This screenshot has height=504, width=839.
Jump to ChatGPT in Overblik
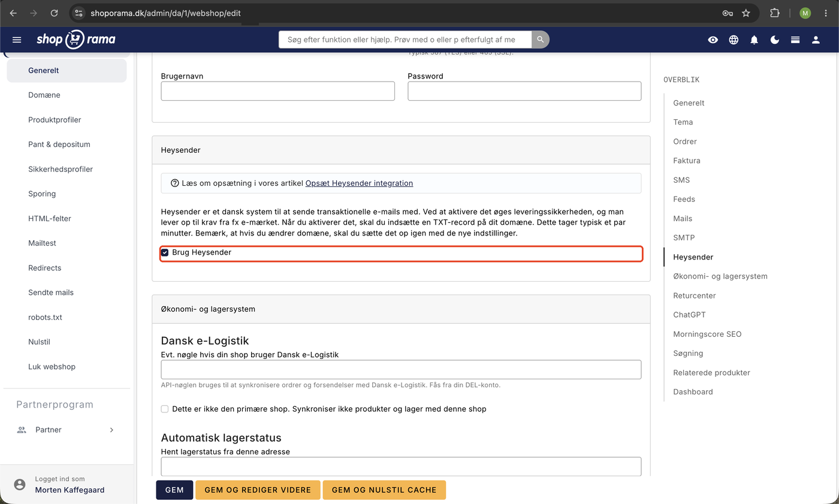coord(690,315)
